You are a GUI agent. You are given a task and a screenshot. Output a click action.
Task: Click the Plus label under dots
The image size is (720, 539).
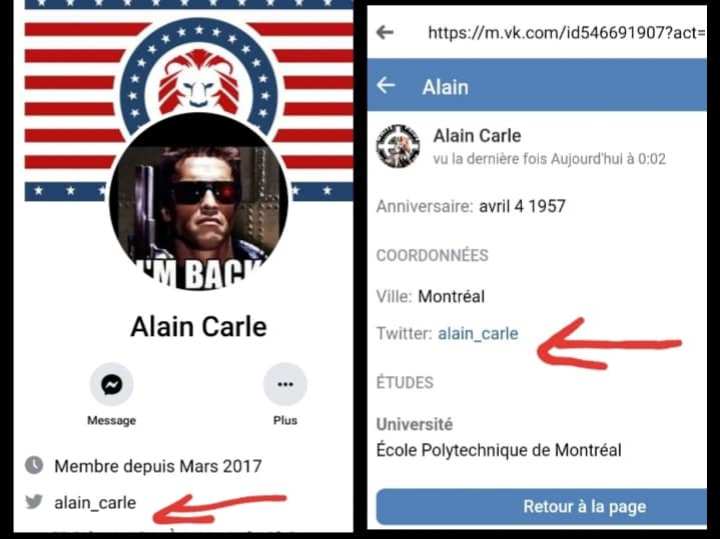285,420
